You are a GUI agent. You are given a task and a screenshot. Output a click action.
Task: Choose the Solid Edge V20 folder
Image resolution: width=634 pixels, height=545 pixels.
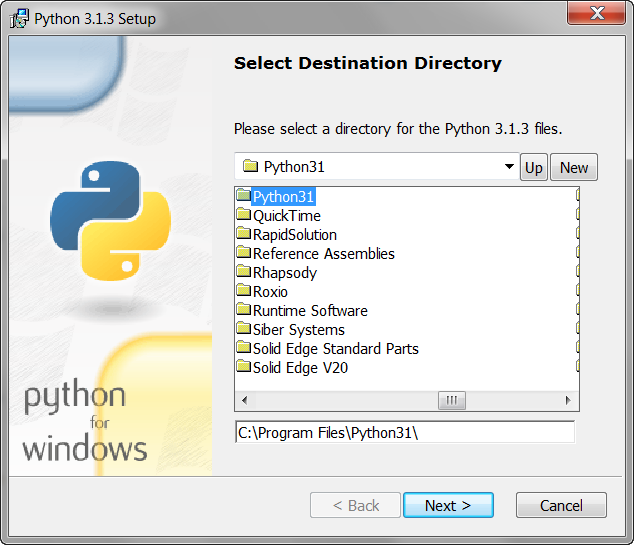[x=300, y=368]
